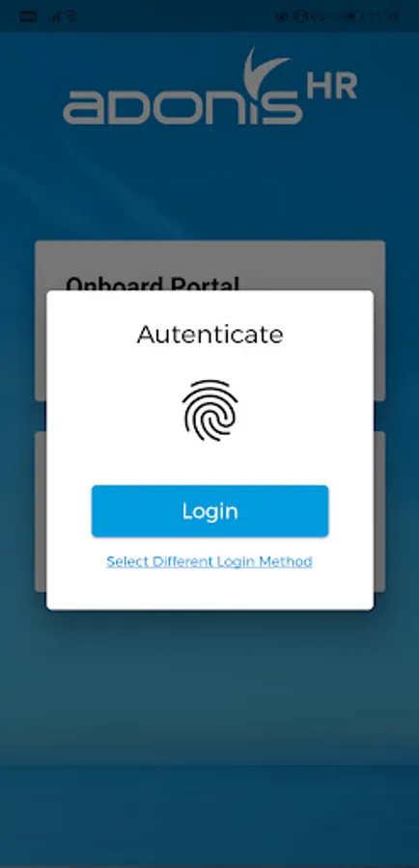Tap the vibrate mode icon in status bar

[x=296, y=16]
